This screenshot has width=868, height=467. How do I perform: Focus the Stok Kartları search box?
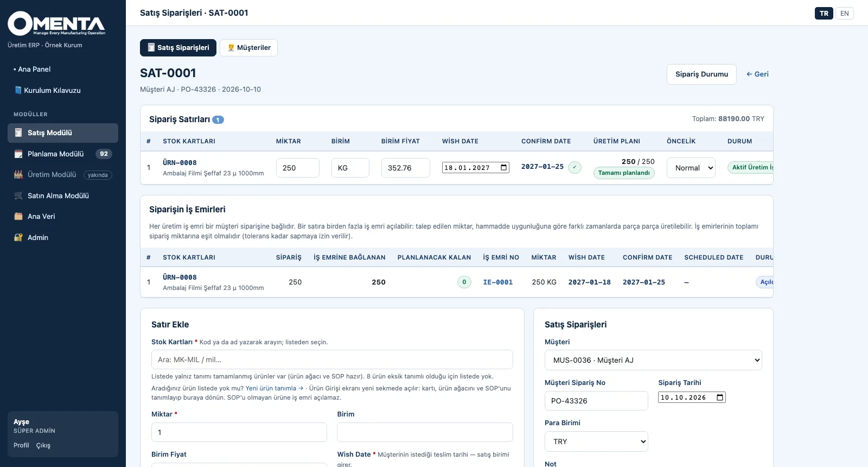pos(332,359)
